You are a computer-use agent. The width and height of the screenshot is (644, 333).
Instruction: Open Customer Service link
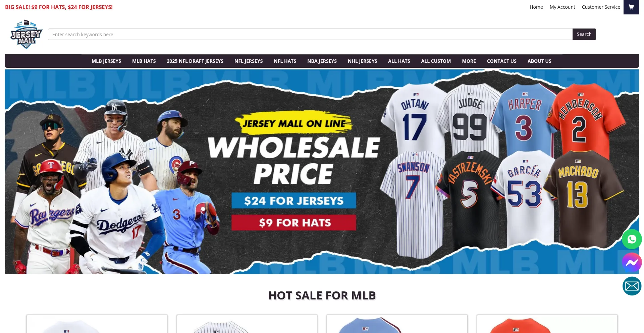tap(601, 7)
